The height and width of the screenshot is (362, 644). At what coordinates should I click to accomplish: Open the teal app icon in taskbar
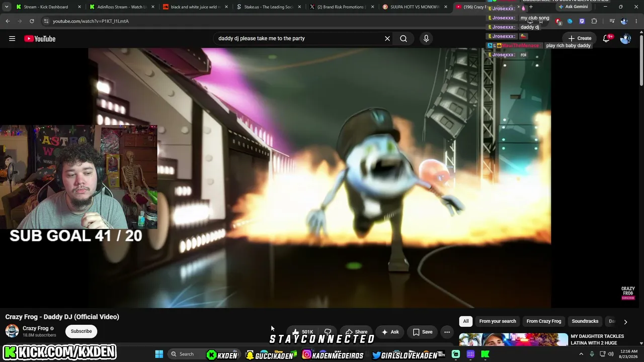456,354
